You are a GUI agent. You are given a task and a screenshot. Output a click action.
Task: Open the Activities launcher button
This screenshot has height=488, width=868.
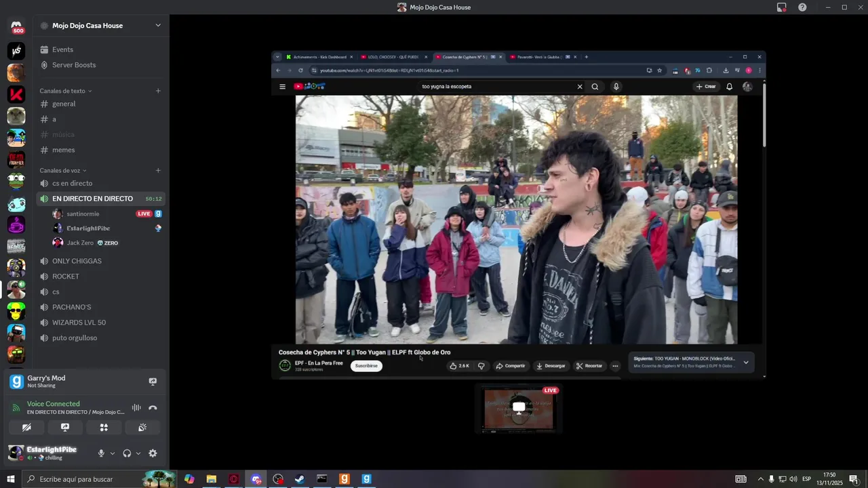point(104,428)
